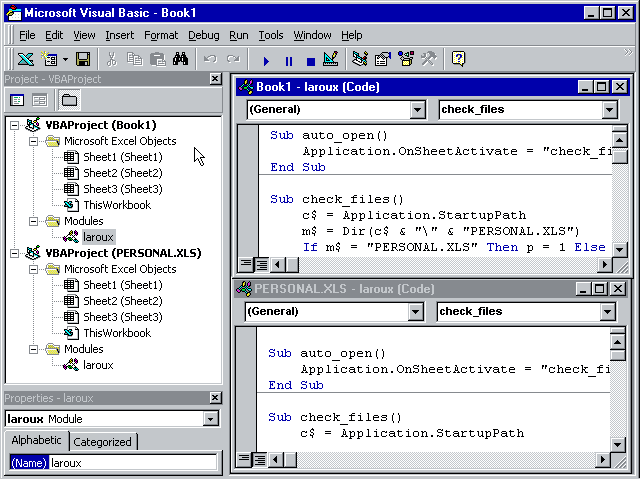Open the Object Browser toolbar icon
Viewport: 640px width, 480px height.
[x=406, y=59]
